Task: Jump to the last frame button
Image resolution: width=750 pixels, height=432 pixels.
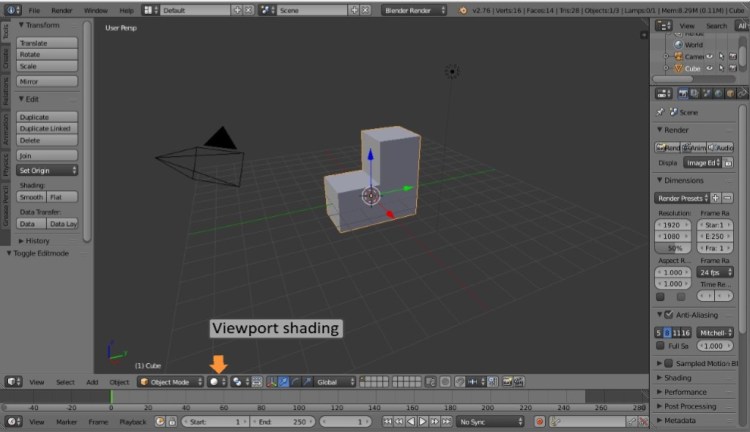Action: pos(446,421)
